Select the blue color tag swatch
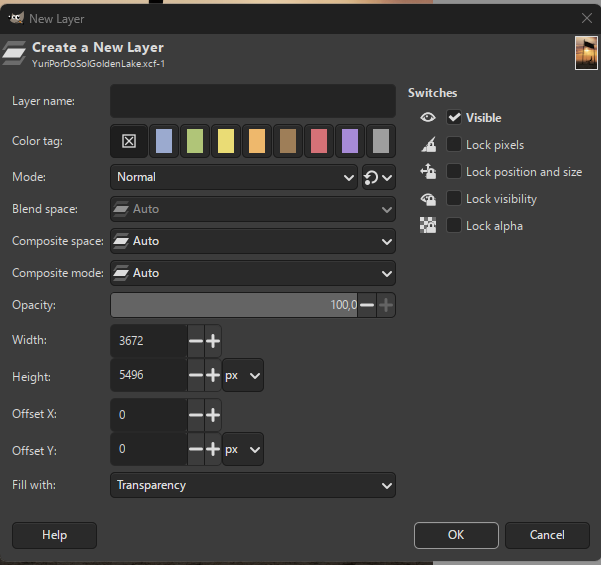 pos(165,141)
